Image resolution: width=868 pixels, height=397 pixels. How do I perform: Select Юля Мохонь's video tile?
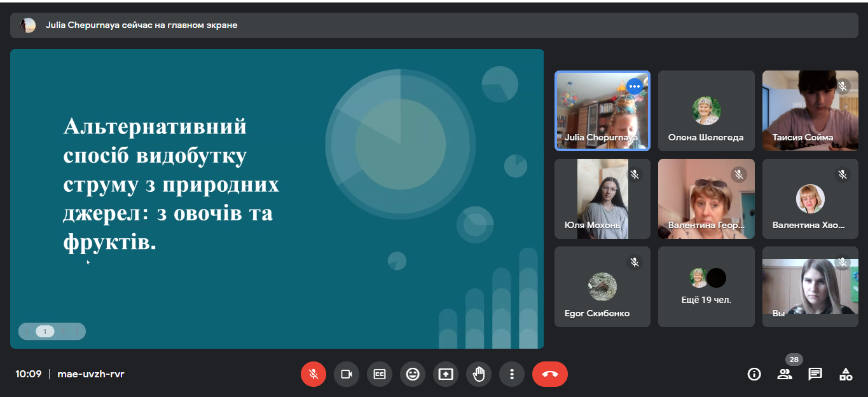tap(602, 199)
